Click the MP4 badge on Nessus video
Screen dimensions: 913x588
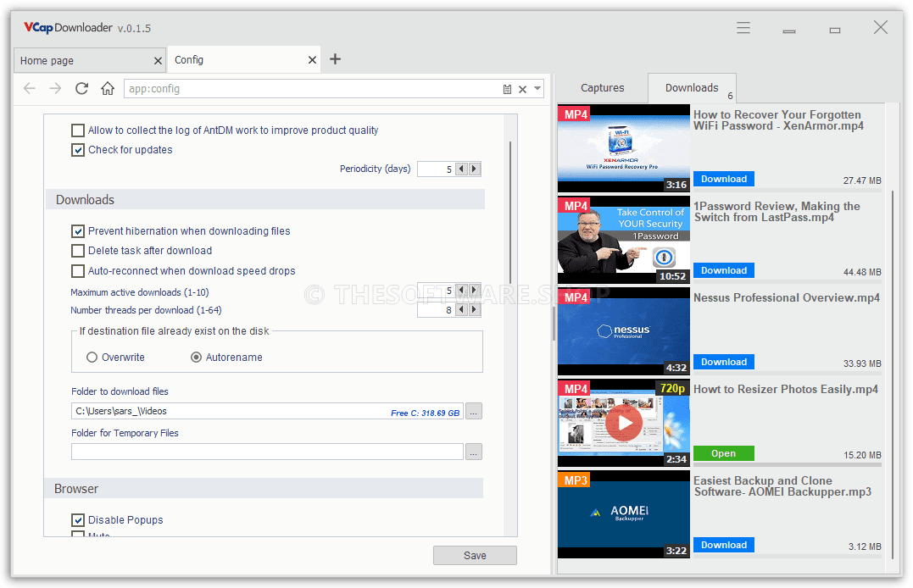click(576, 297)
